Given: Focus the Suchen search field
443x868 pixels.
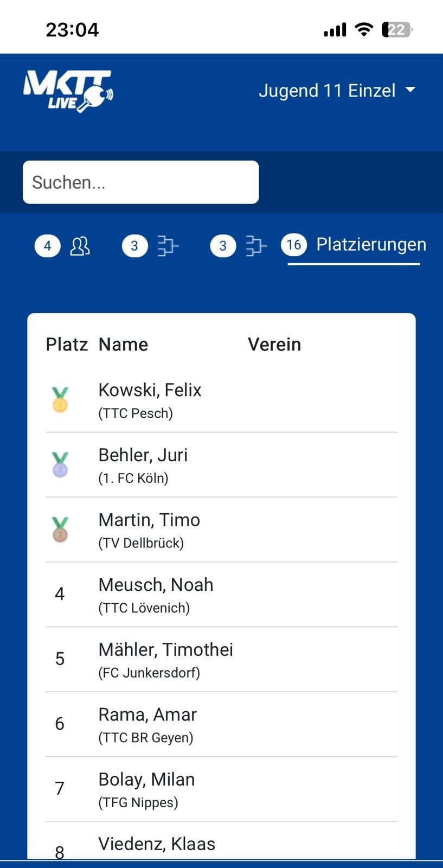Looking at the screenshot, I should pos(140,182).
